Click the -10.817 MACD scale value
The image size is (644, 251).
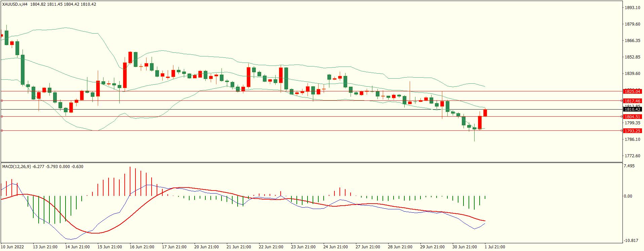click(x=631, y=240)
